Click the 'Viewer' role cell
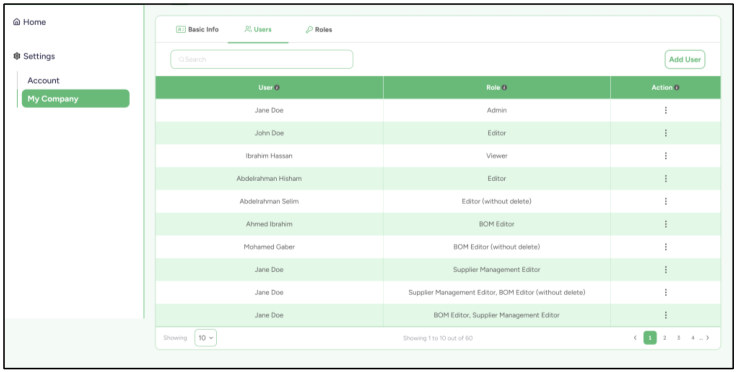The image size is (737, 372). pyautogui.click(x=497, y=156)
